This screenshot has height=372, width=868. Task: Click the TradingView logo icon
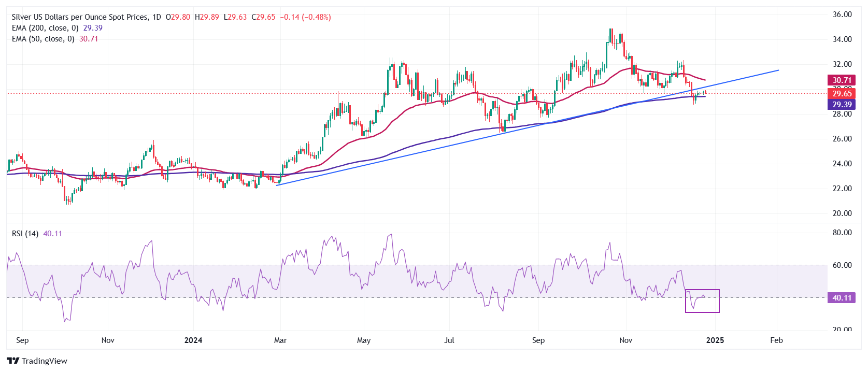(13, 361)
